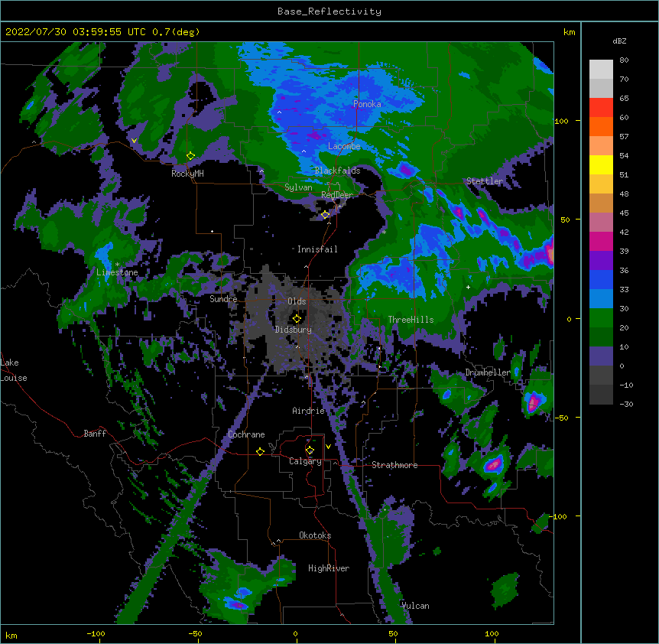The width and height of the screenshot is (659, 644).
Task: Pick the magenta legend swatch below 42
Action: point(601,241)
